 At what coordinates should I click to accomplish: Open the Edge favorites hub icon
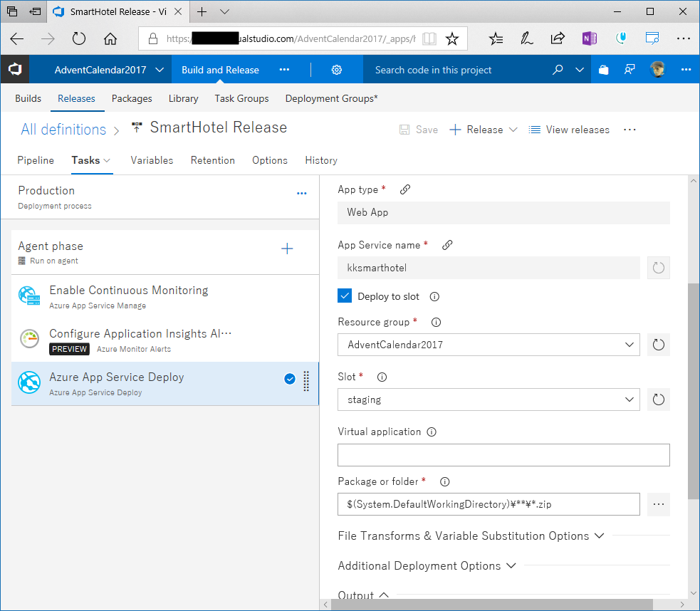[496, 39]
